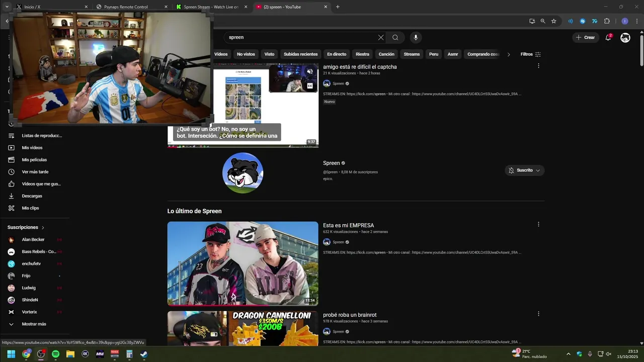Click the Crear button

tap(586, 38)
